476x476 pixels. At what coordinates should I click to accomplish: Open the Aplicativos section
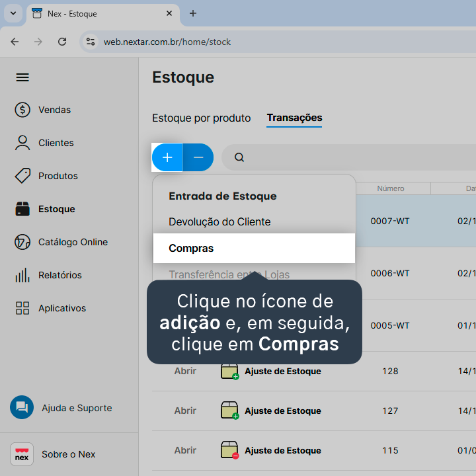pos(62,309)
